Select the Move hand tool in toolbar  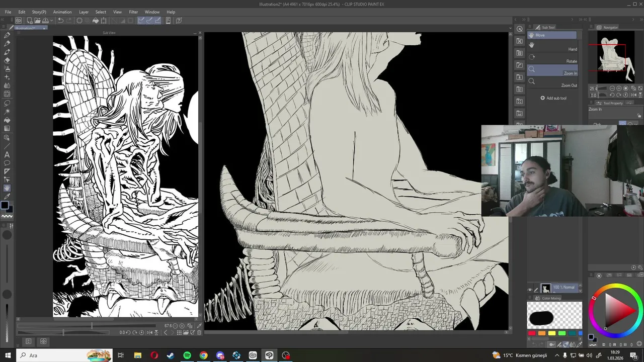[x=7, y=188]
